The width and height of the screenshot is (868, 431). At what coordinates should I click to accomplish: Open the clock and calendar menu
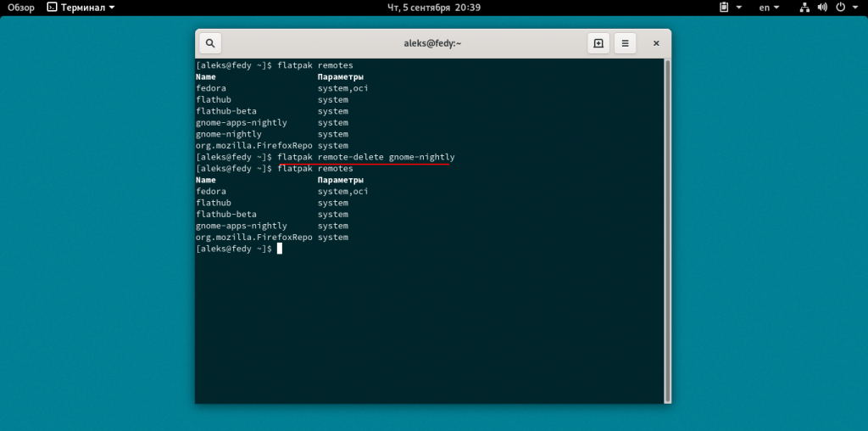click(x=433, y=8)
